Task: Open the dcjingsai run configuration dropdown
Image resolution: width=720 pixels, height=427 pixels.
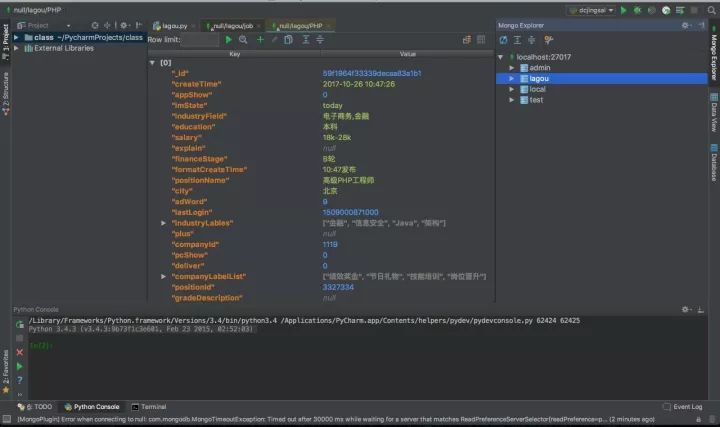Action: tap(591, 10)
